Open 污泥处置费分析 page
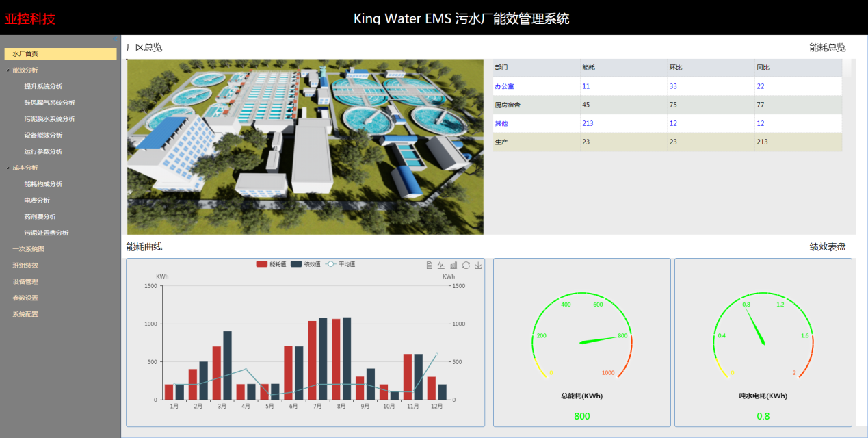Image resolution: width=868 pixels, height=438 pixels. (x=47, y=233)
